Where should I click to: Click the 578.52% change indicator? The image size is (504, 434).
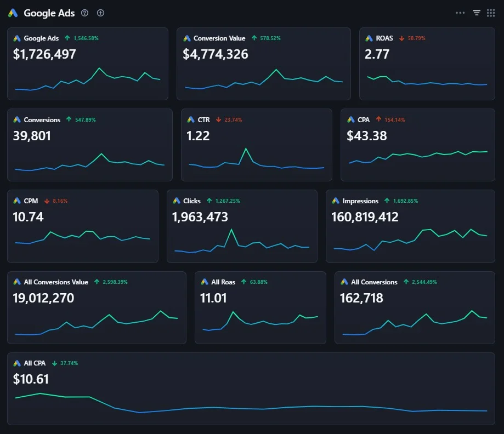point(270,38)
